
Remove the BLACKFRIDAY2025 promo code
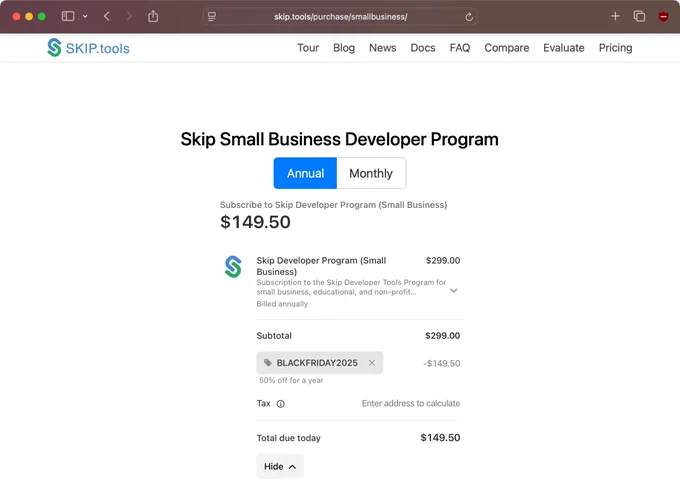click(372, 363)
